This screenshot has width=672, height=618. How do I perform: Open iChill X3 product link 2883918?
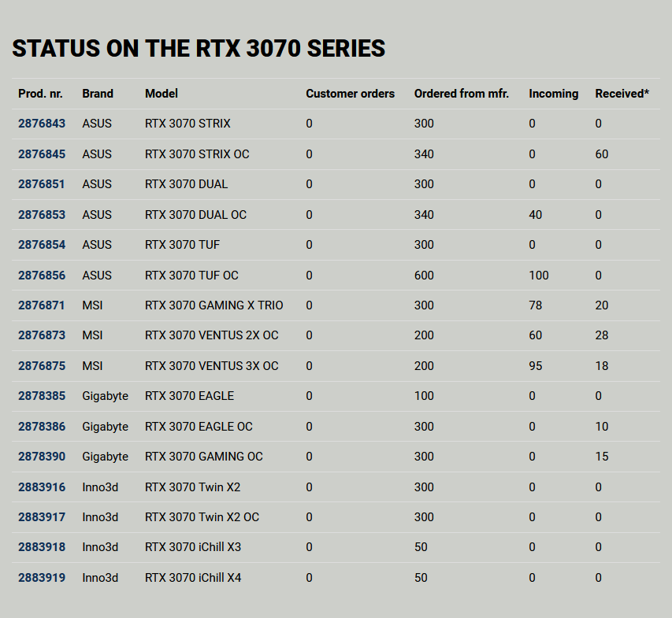[42, 547]
